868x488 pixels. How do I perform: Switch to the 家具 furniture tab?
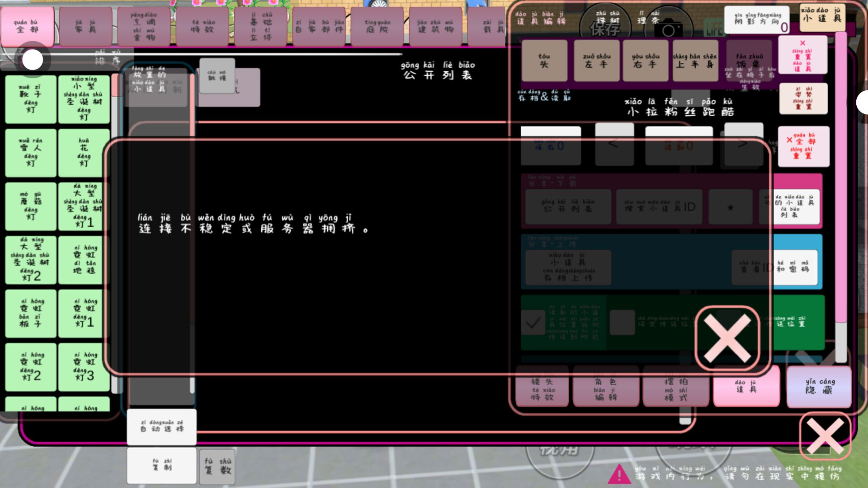click(x=85, y=26)
